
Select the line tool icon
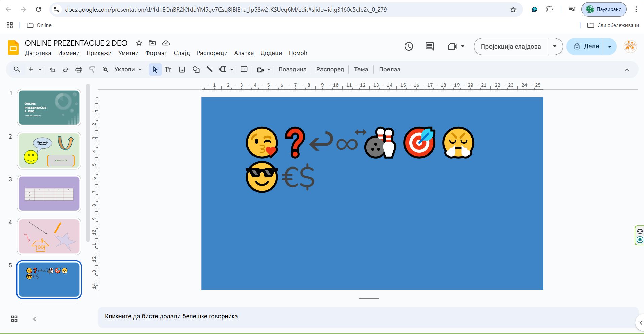tap(209, 70)
